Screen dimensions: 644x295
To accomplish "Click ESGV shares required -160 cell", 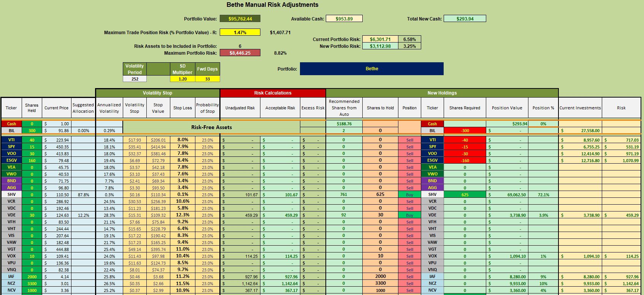I will pyautogui.click(x=465, y=161).
